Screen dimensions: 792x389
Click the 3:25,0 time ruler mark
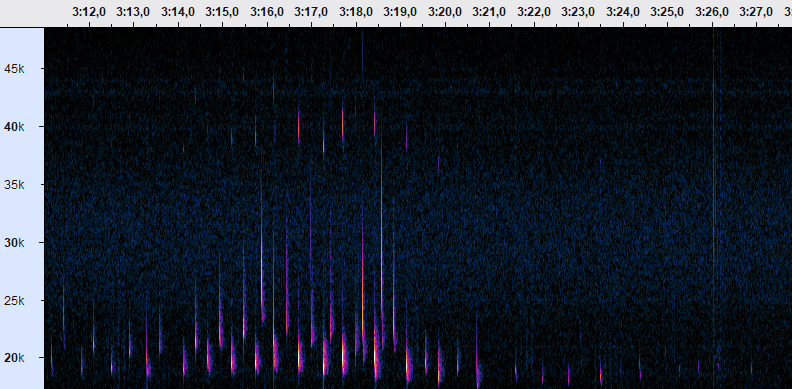click(x=667, y=12)
